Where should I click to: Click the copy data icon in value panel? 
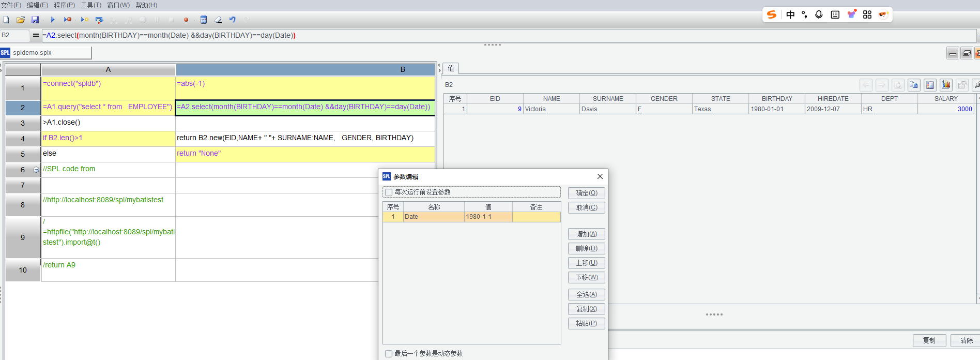click(914, 85)
